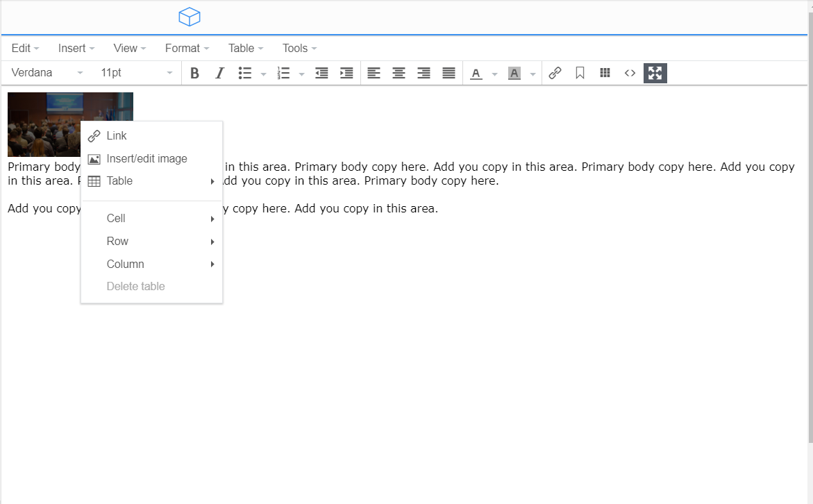Open the Format menu

point(187,48)
